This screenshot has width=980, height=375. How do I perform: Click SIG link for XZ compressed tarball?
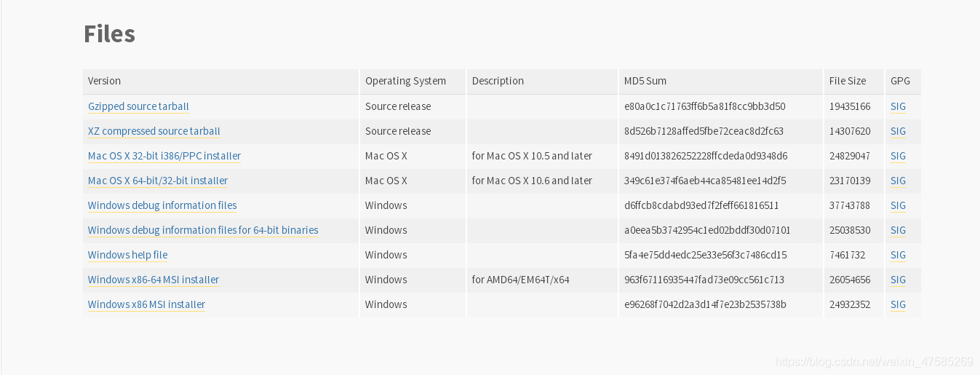click(x=898, y=131)
